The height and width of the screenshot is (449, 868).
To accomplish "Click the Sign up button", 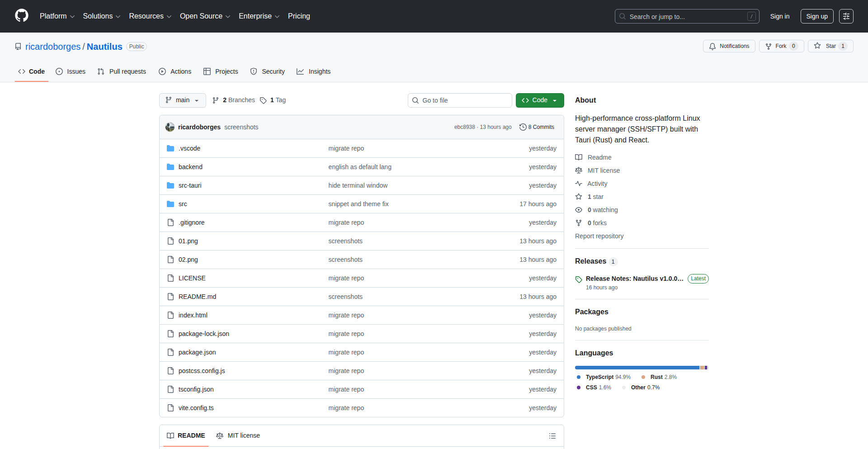I will pyautogui.click(x=816, y=16).
